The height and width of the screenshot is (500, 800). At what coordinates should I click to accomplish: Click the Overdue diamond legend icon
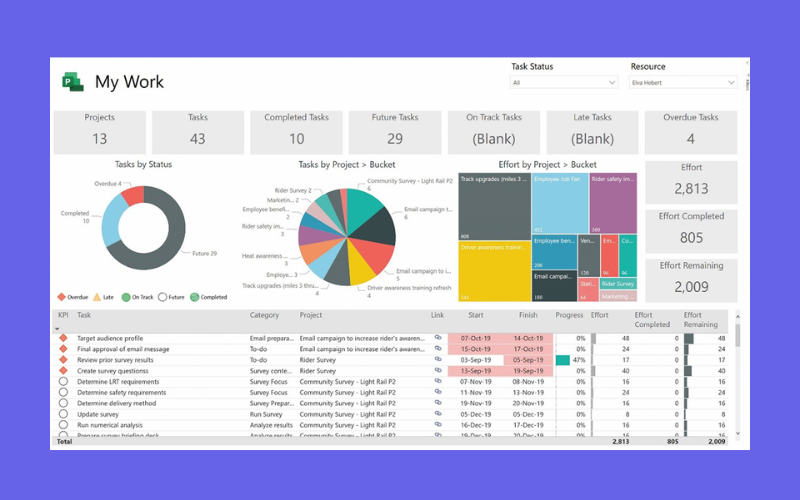pyautogui.click(x=62, y=297)
